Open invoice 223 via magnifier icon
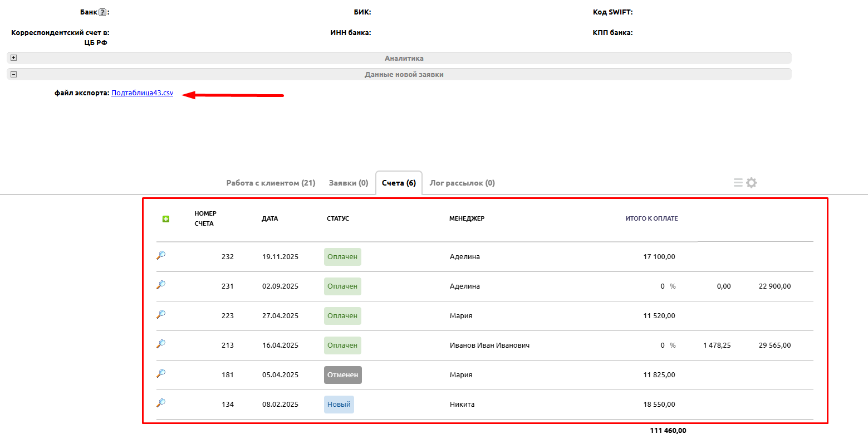Screen dimensions: 868x443 (x=161, y=314)
